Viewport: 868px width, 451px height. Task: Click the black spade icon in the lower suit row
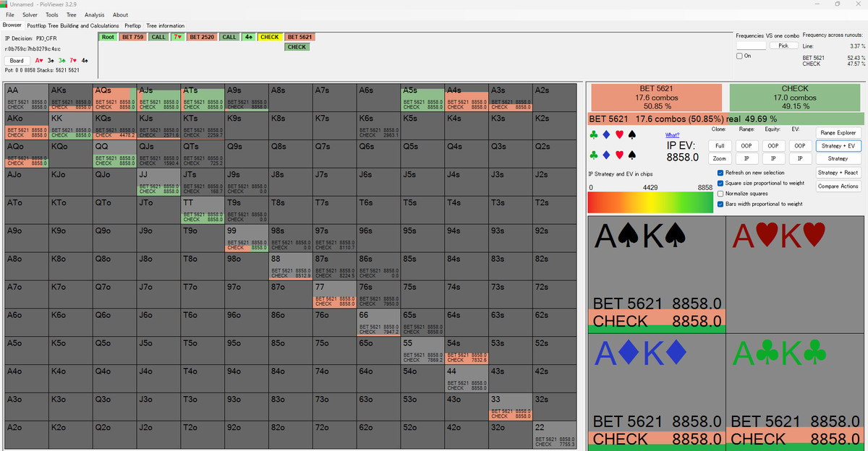631,155
